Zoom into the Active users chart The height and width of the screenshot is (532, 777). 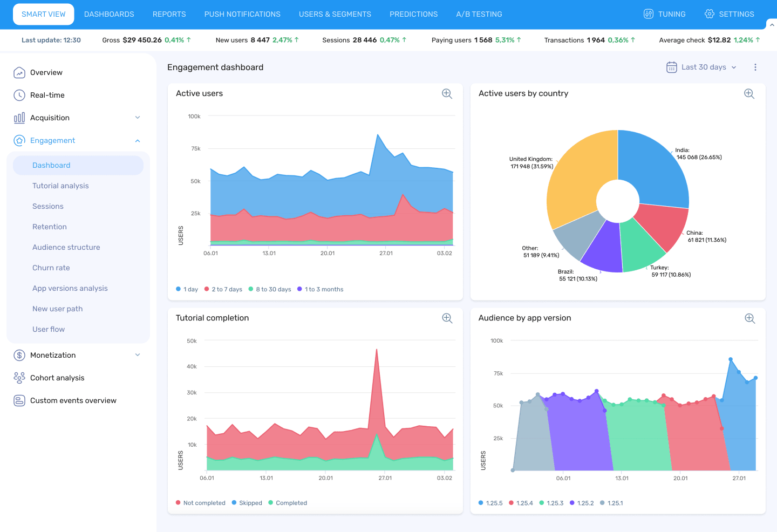[447, 93]
